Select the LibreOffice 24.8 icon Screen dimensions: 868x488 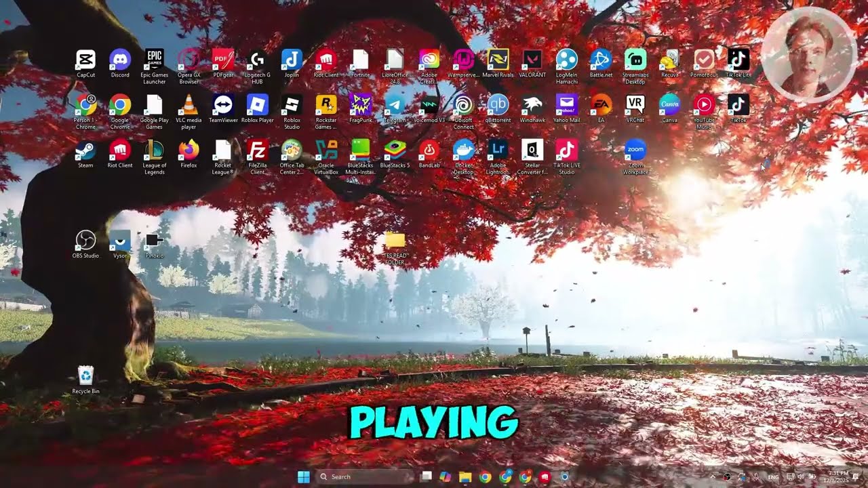click(x=395, y=60)
